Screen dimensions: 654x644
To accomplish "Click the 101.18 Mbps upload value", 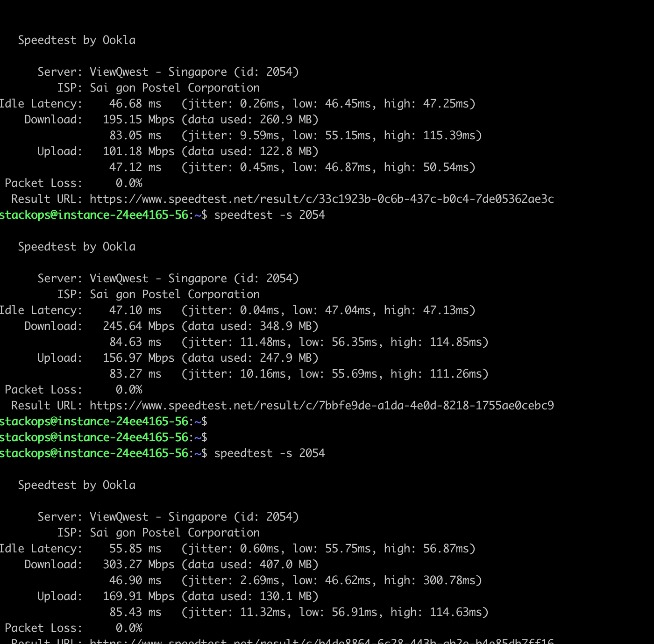I will (x=138, y=151).
